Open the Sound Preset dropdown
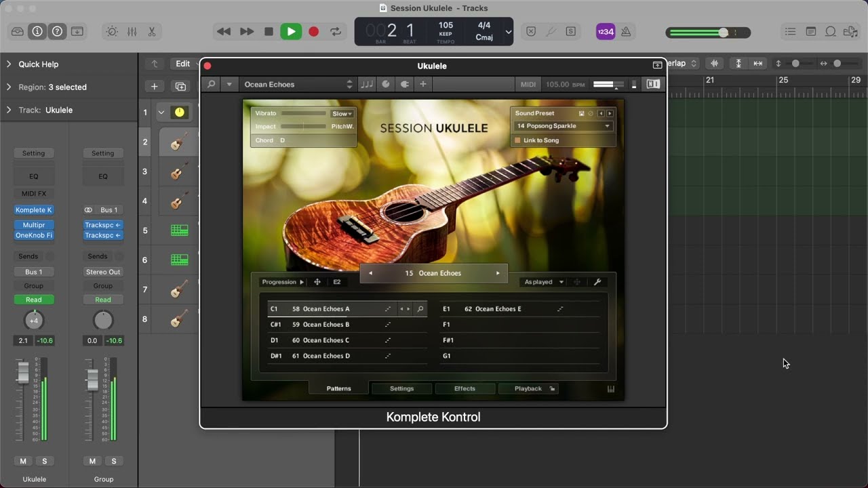The image size is (868, 488). click(563, 126)
